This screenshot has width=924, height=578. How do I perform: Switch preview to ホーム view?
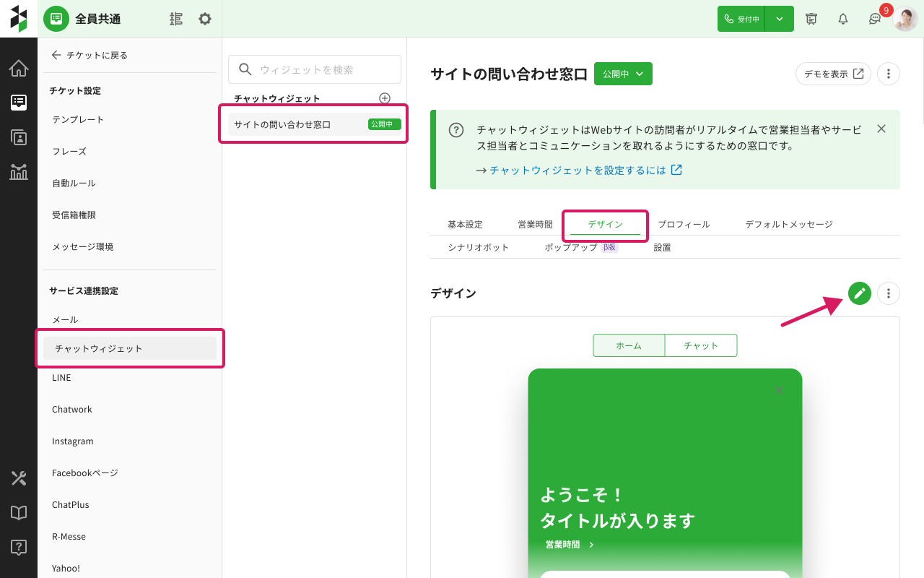[629, 345]
